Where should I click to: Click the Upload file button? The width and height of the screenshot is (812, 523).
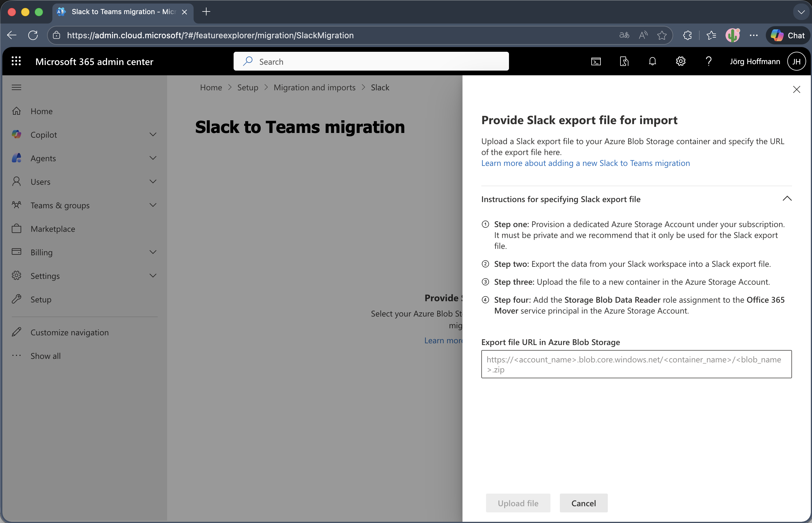tap(518, 503)
